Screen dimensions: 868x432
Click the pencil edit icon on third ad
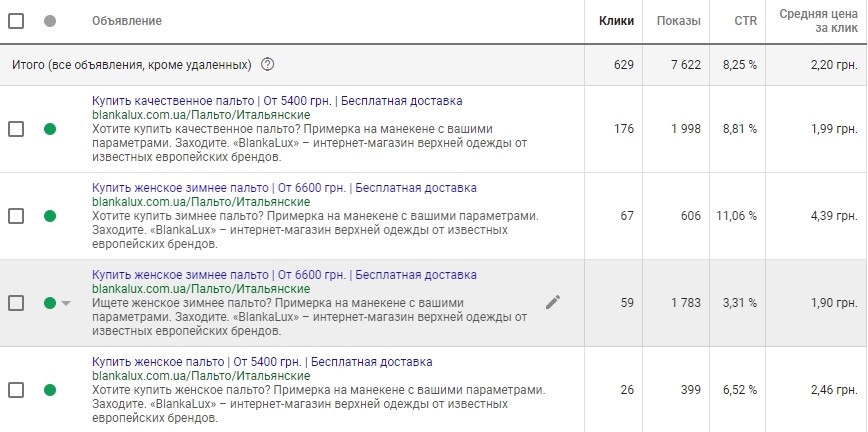pos(552,302)
